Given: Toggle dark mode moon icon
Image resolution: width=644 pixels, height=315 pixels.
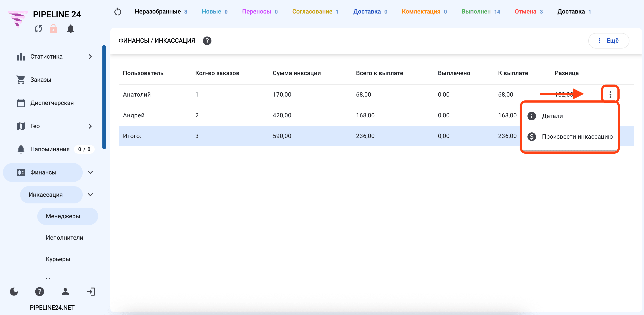Looking at the screenshot, I should point(14,291).
